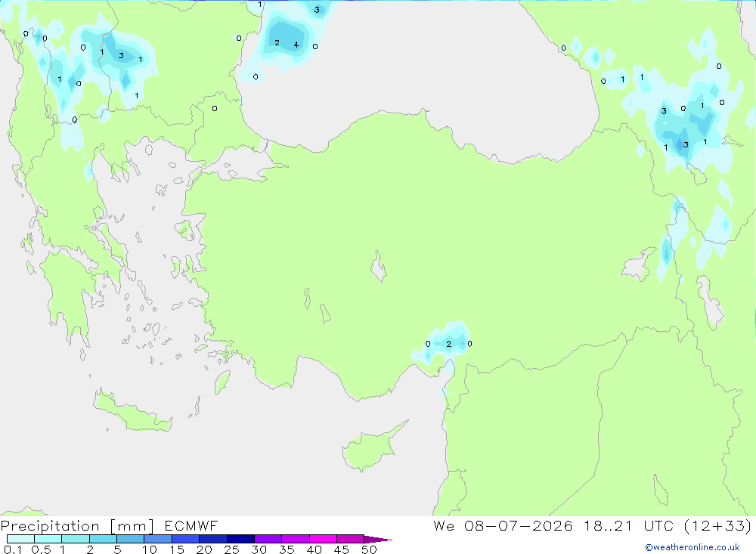This screenshot has height=554, width=756.
Task: Click the '[mm]' unit label
Action: point(132,526)
